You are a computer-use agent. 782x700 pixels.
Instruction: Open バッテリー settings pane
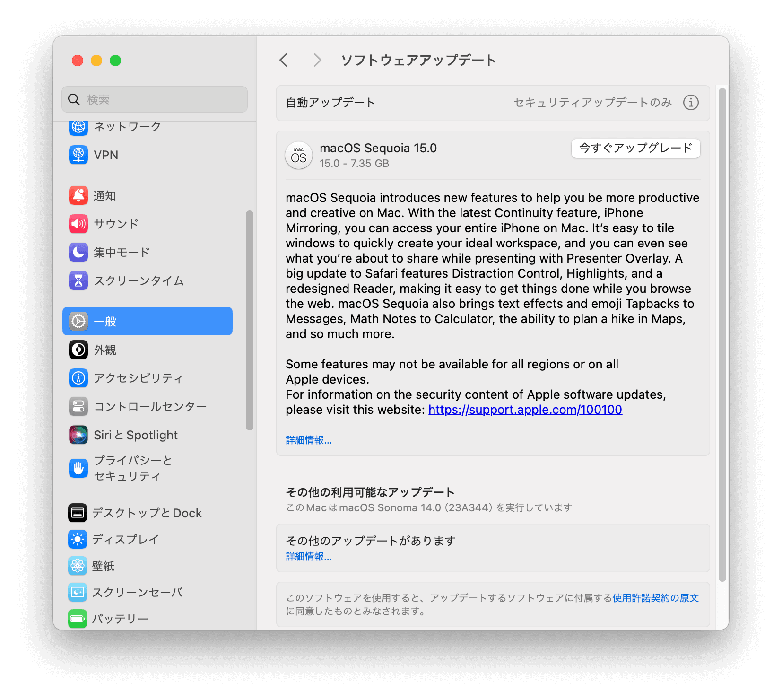(x=148, y=619)
